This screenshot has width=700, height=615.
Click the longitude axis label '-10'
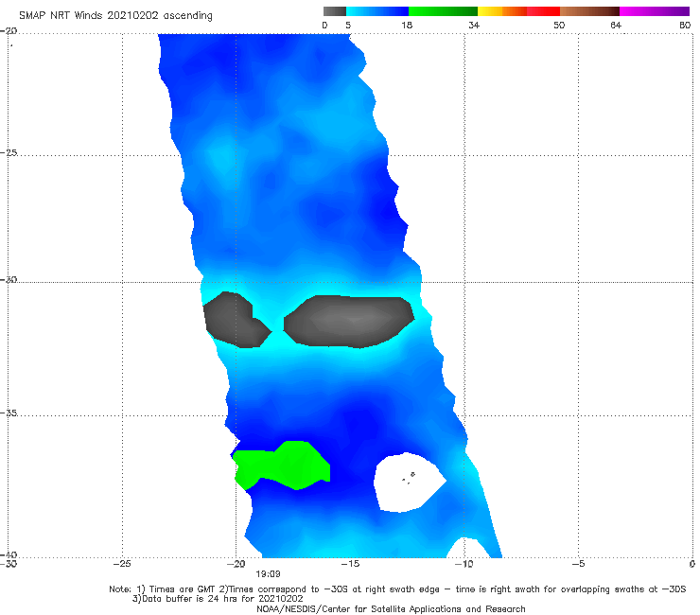tap(464, 564)
